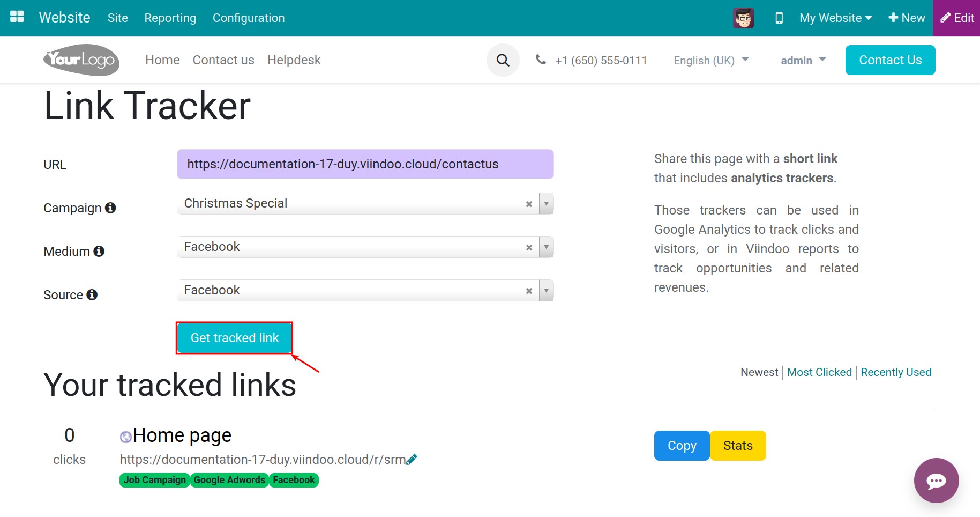The image size is (980, 517).
Task: Open the Site menu
Action: click(x=117, y=18)
